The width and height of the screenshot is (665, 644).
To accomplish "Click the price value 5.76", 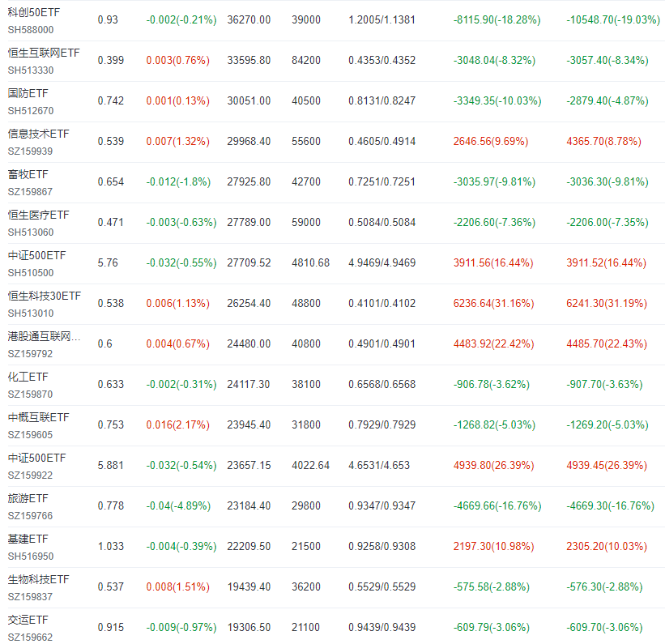I will (108, 263).
